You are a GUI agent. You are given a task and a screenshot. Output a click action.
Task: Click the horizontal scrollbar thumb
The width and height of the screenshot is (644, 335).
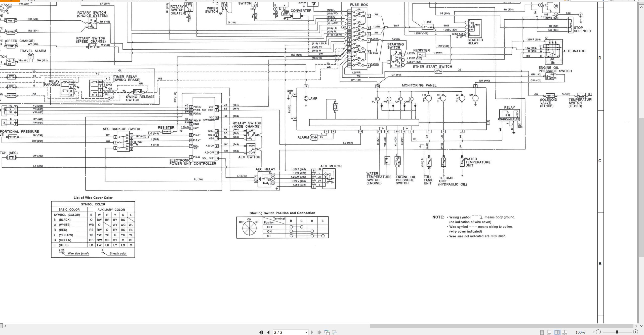point(501,326)
